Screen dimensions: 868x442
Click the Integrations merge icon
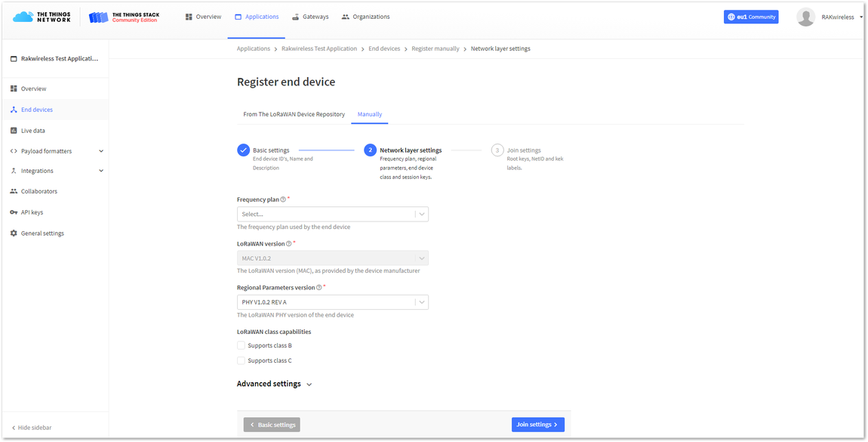pyautogui.click(x=14, y=171)
